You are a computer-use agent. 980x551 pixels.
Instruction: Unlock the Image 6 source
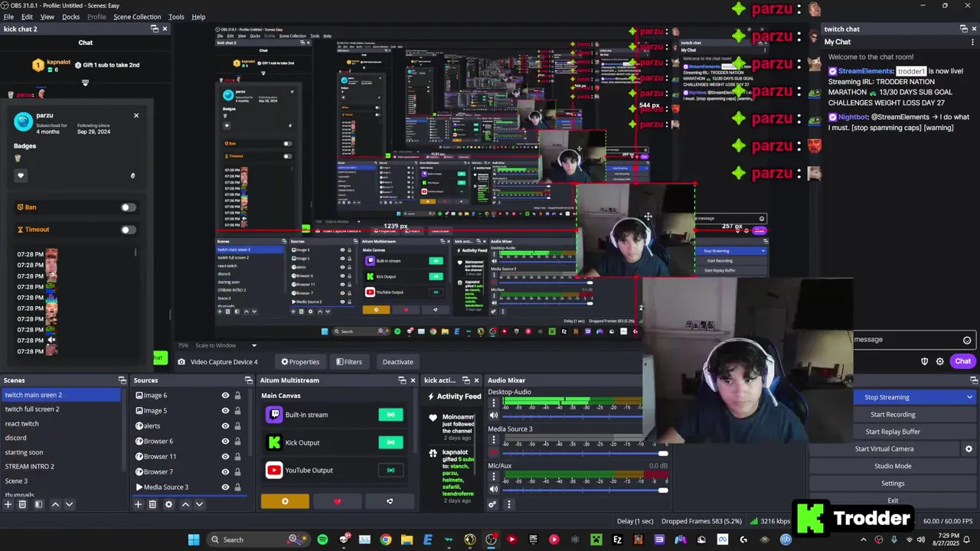(x=237, y=396)
